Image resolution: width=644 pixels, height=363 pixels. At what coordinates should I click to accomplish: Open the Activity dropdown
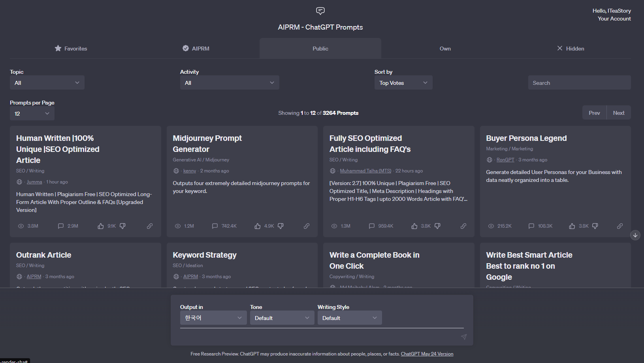230,82
